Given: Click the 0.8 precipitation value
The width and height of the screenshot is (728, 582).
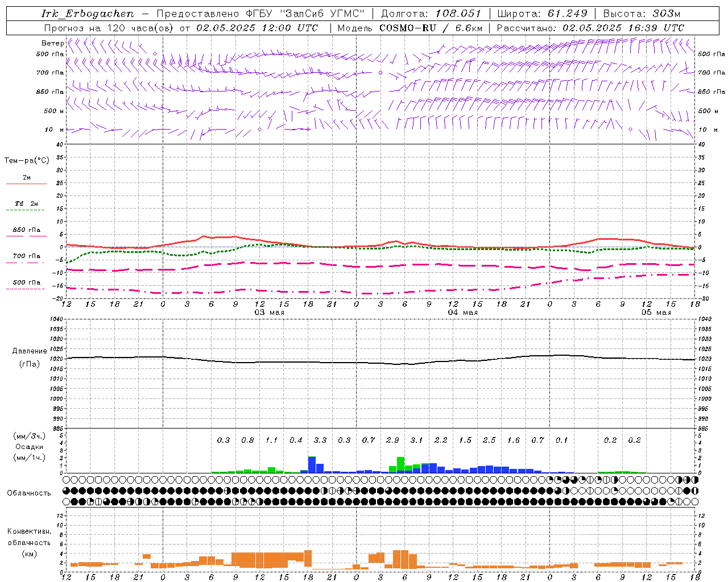Looking at the screenshot, I should pyautogui.click(x=247, y=440).
